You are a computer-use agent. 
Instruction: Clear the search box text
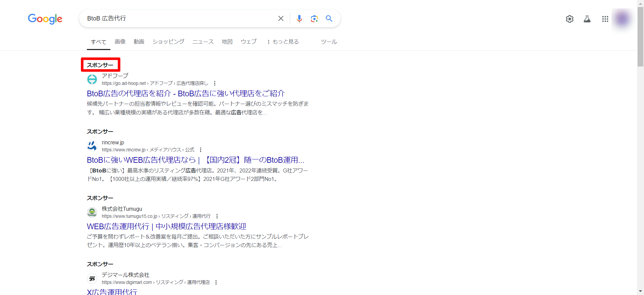click(x=281, y=18)
